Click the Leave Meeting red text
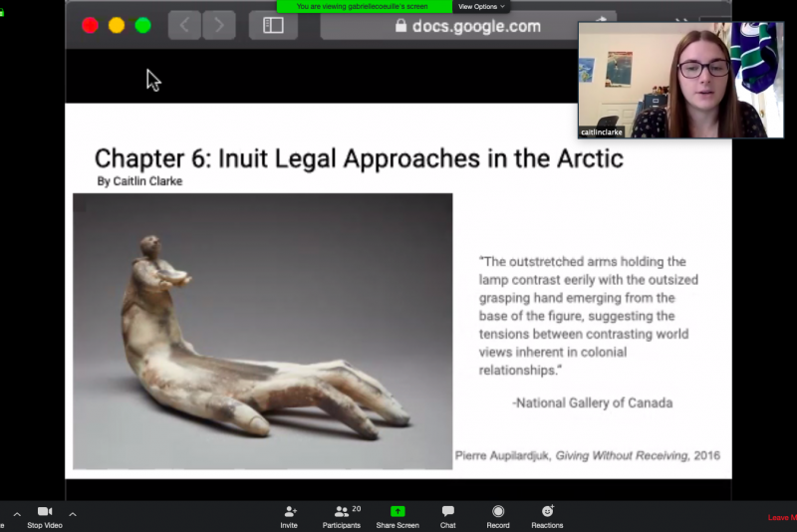The image size is (797, 532). (782, 517)
